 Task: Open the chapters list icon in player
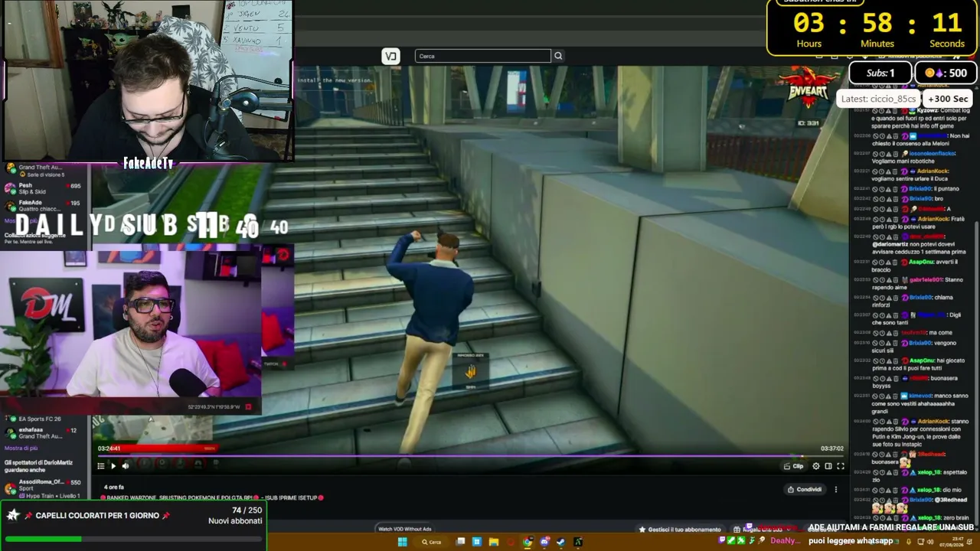(x=100, y=466)
